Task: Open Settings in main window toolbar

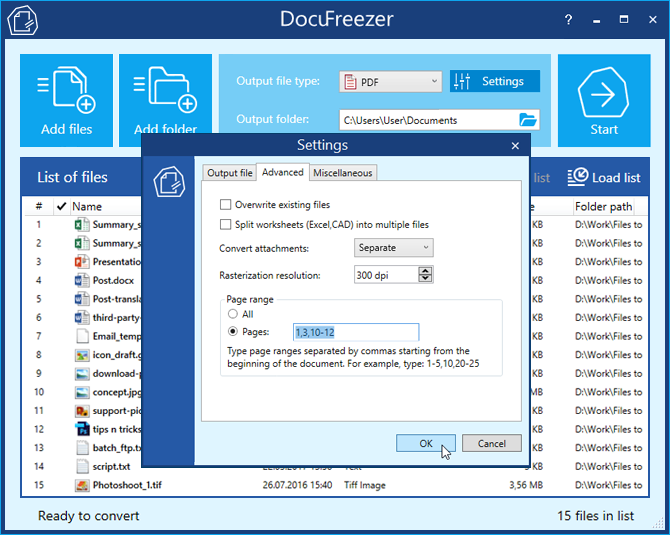Action: point(495,81)
